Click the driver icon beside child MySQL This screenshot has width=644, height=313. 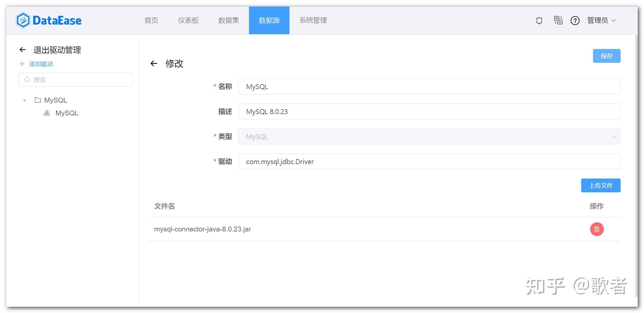[x=47, y=113]
